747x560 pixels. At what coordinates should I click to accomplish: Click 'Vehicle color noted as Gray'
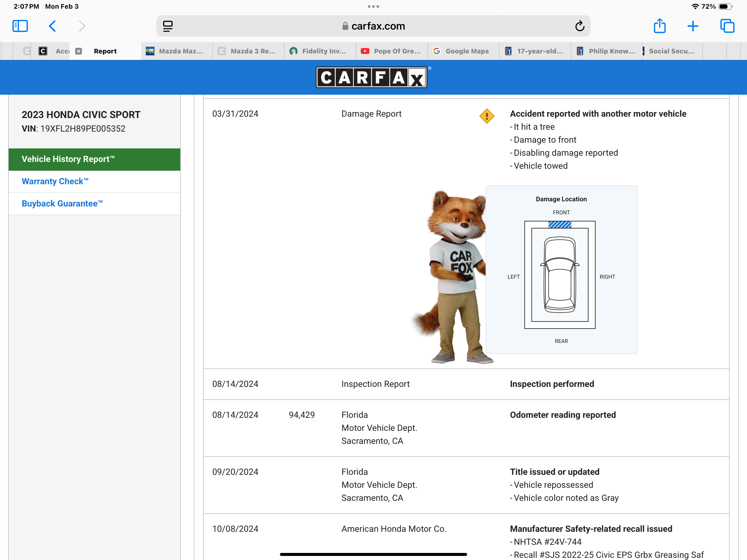pyautogui.click(x=564, y=498)
